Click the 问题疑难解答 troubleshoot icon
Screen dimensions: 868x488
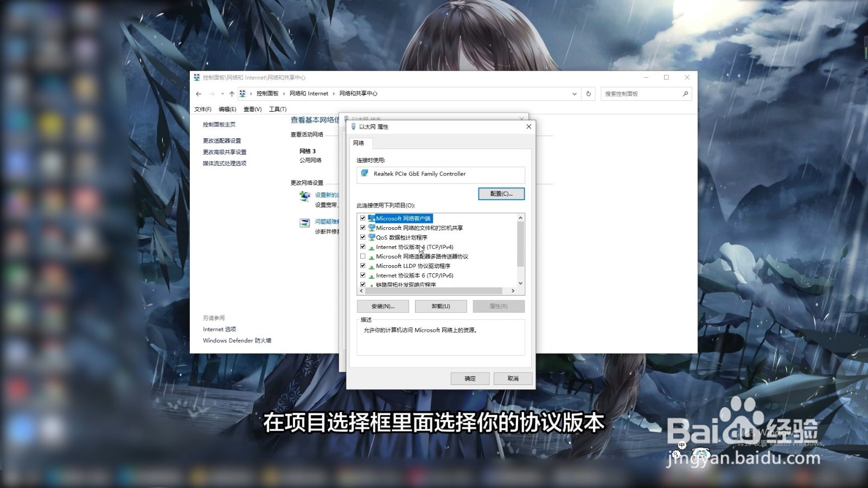(305, 223)
